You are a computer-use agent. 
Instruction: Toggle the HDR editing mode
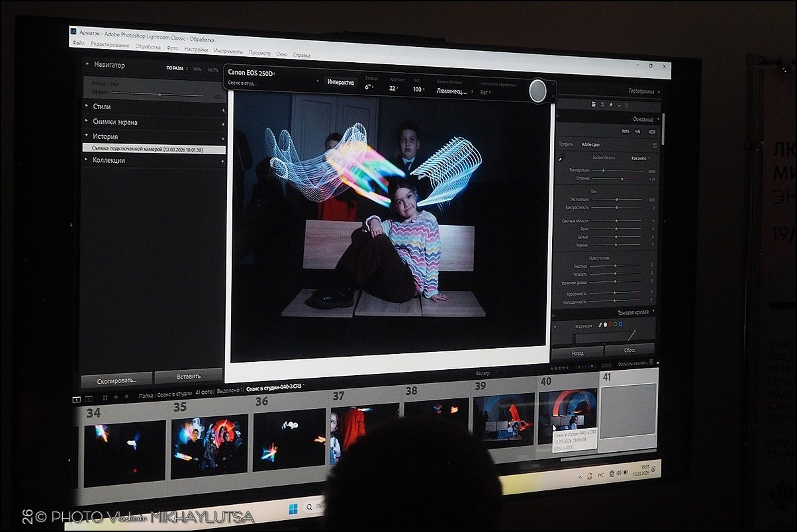[x=651, y=132]
